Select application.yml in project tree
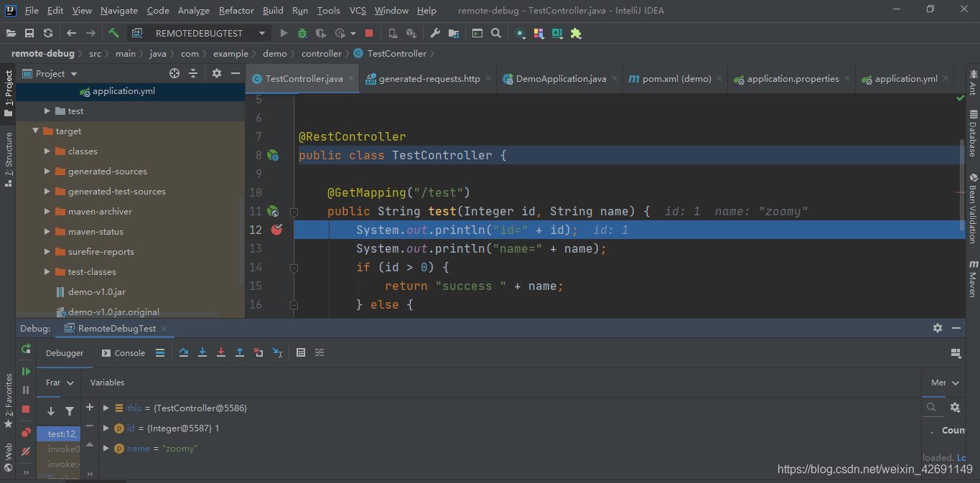980x483 pixels. (x=123, y=91)
